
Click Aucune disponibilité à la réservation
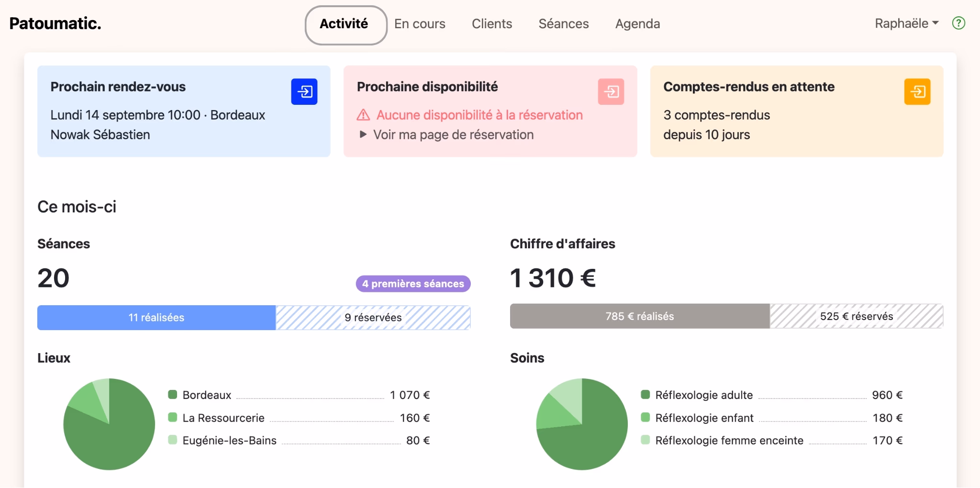[479, 115]
